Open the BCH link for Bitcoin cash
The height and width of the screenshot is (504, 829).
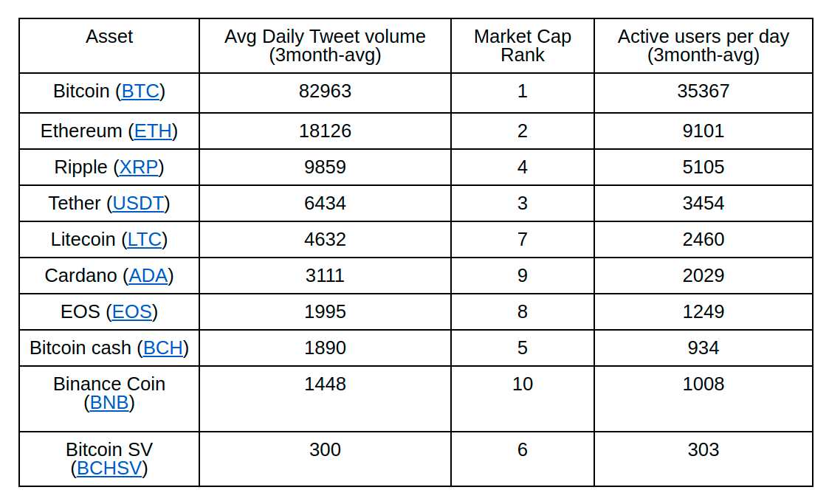163,348
